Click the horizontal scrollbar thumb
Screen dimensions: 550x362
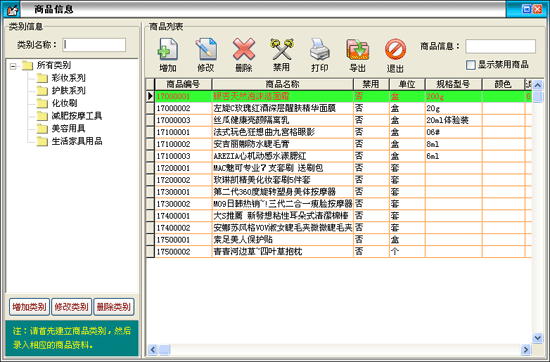[x=165, y=350]
